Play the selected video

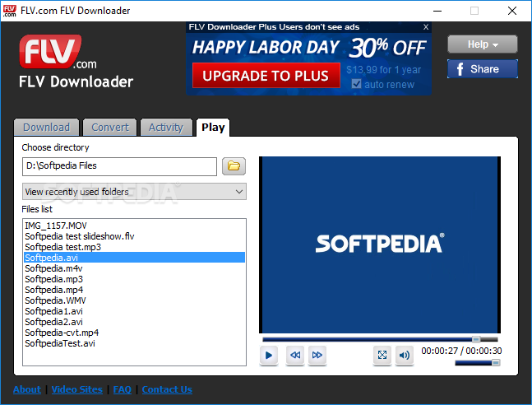[269, 355]
